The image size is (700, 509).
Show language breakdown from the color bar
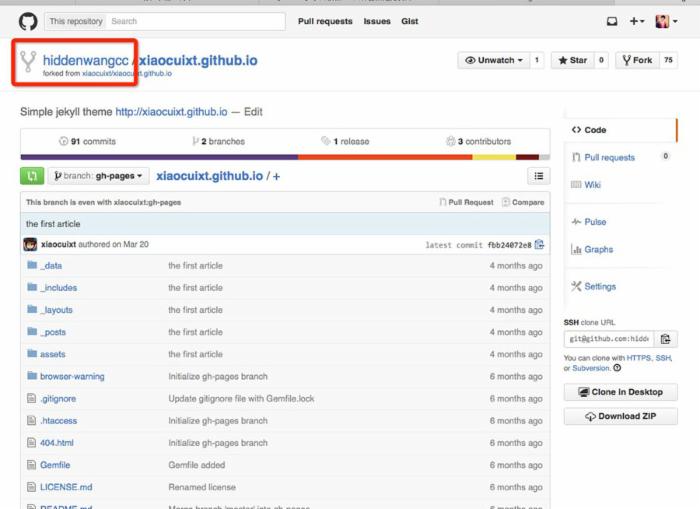click(x=285, y=157)
